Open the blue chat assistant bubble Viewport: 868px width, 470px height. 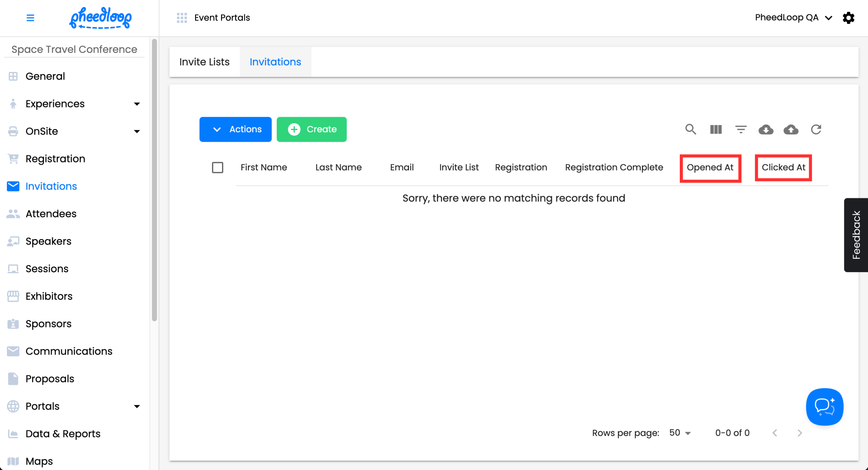[824, 406]
